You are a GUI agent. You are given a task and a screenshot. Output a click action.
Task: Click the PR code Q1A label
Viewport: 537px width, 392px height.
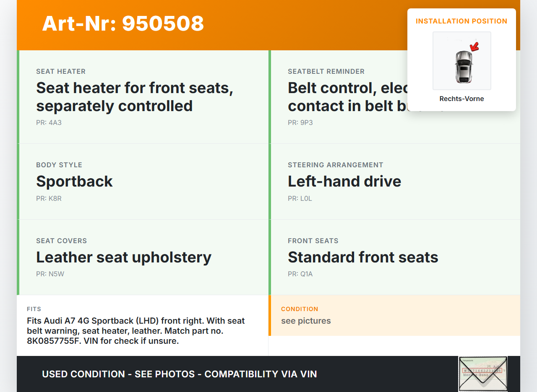[x=300, y=274]
